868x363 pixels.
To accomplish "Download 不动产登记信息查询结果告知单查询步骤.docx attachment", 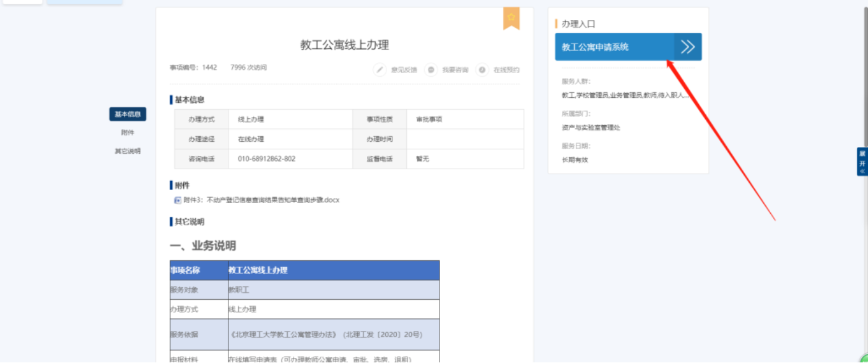I will (x=261, y=200).
